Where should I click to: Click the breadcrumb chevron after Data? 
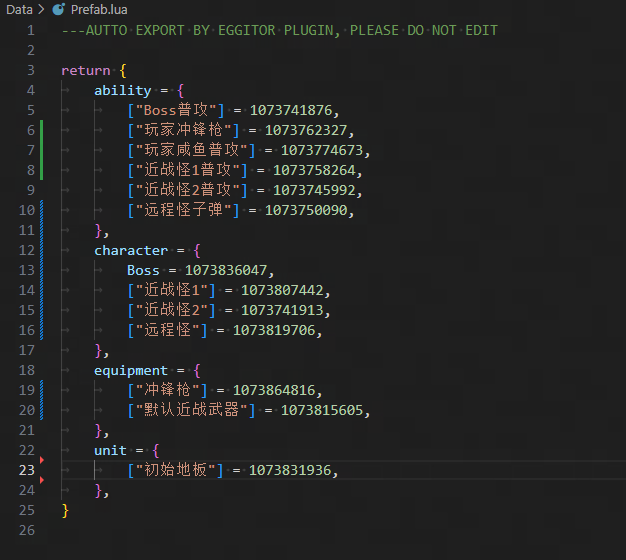coord(41,9)
